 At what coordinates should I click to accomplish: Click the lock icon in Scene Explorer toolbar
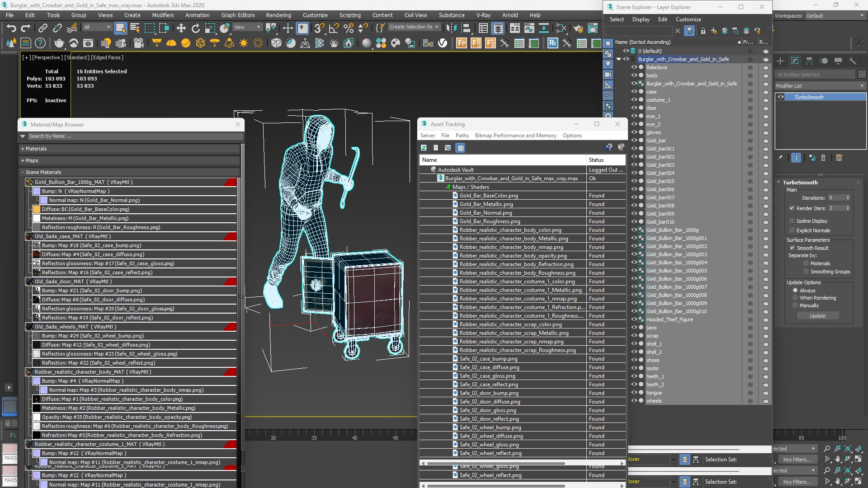coord(703,31)
